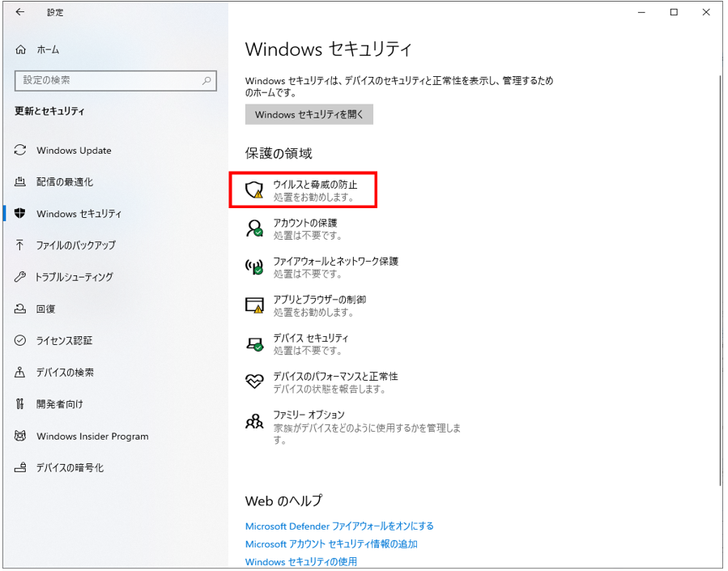Click 処置は不要です under アカウントの保護
The width and height of the screenshot is (728, 571).
308,236
